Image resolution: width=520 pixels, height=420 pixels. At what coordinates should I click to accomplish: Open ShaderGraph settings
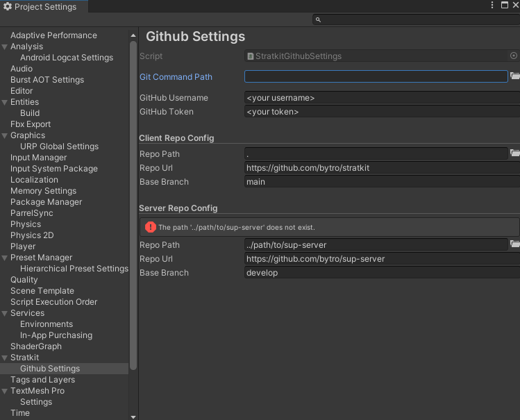[x=36, y=346]
